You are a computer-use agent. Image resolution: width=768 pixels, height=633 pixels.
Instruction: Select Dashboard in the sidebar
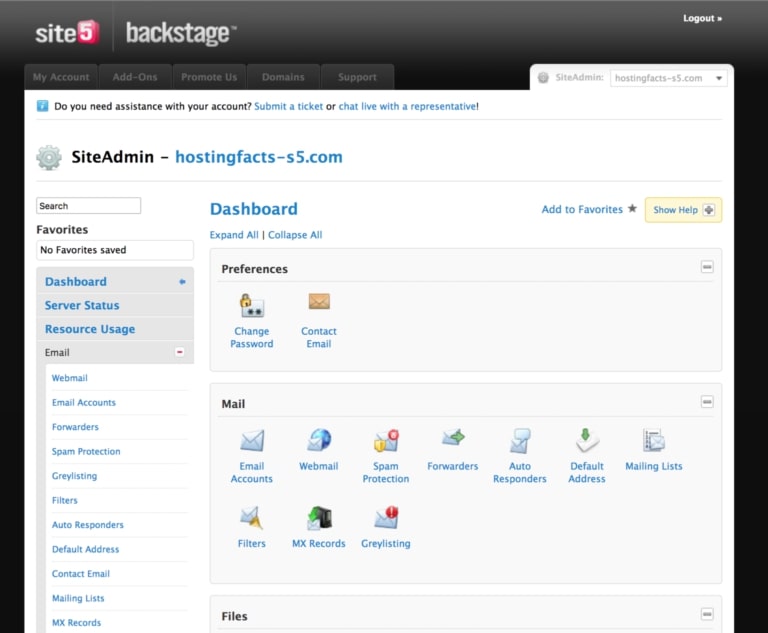(x=115, y=281)
